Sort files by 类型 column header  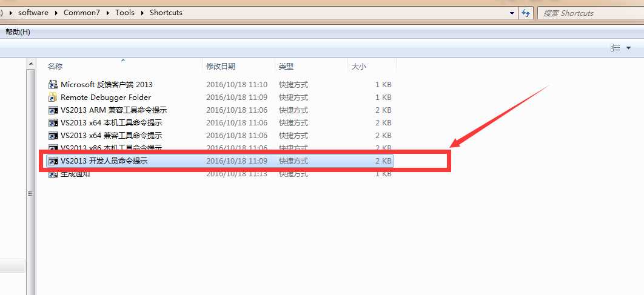coord(286,67)
